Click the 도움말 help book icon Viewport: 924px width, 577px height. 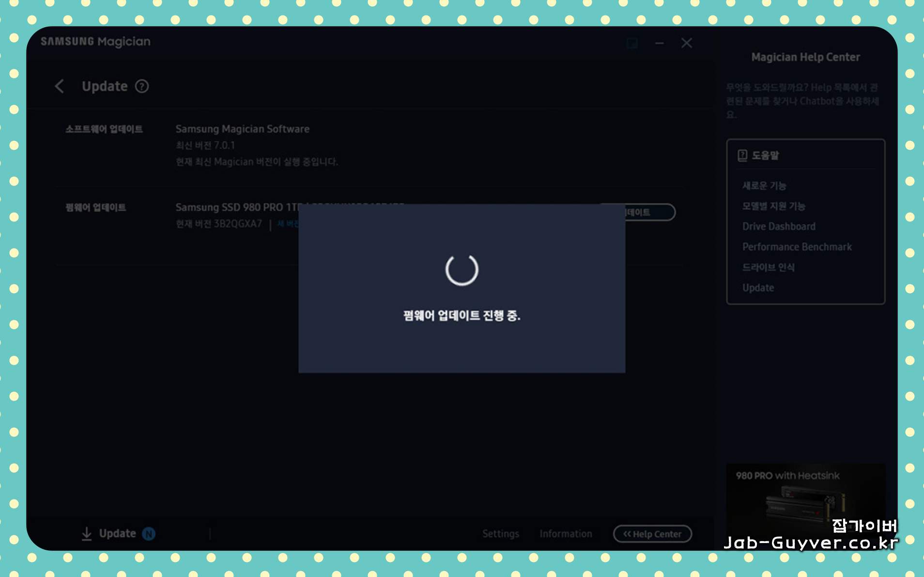742,156
